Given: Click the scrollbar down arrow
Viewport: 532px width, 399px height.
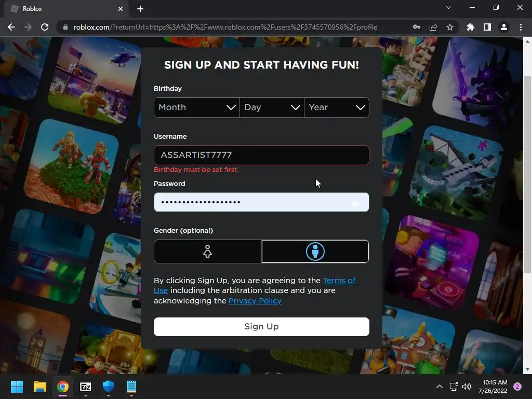Looking at the screenshot, I should [527, 370].
